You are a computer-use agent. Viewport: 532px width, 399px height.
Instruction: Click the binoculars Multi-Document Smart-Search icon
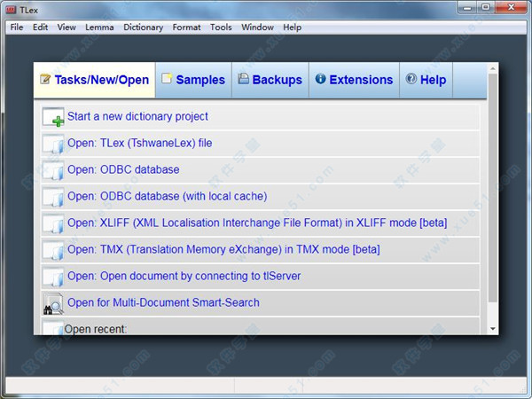coord(53,303)
